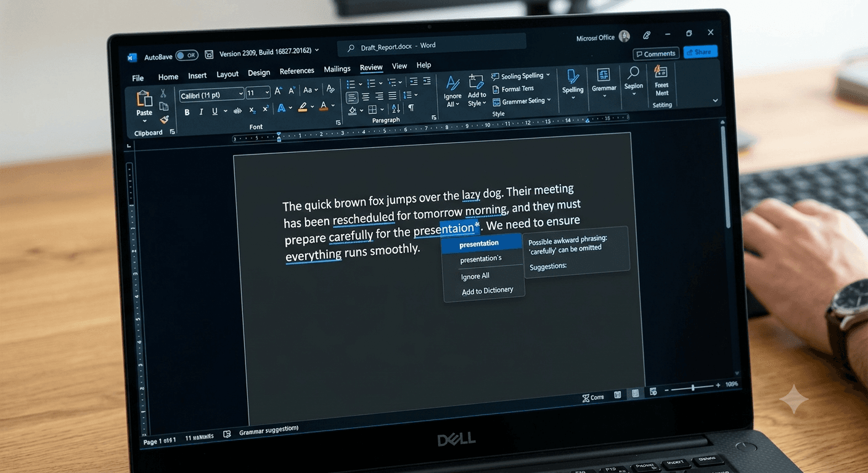This screenshot has height=473, width=868.
Task: Choose 'presentation's' suggestion
Action: (482, 259)
